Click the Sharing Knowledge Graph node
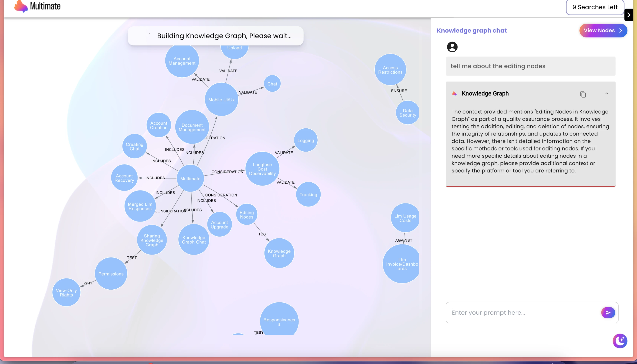This screenshot has height=364, width=637. tap(152, 240)
